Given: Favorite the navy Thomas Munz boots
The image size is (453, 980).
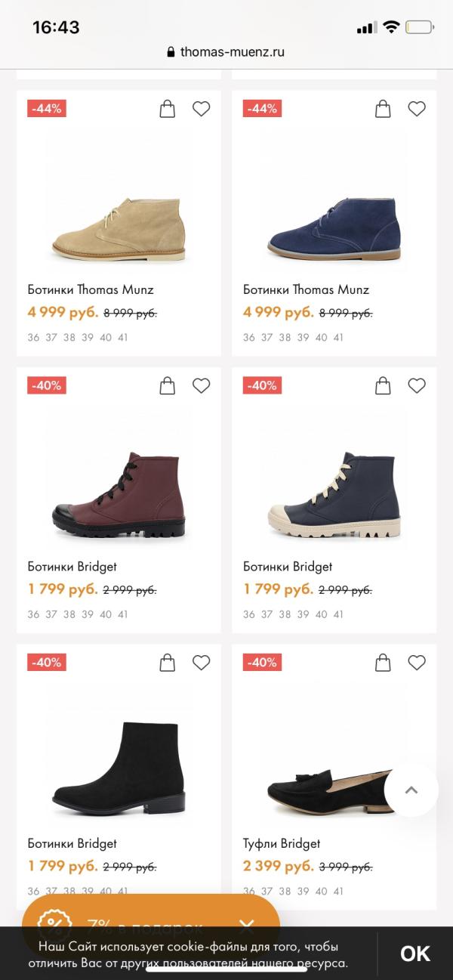Looking at the screenshot, I should coord(417,110).
